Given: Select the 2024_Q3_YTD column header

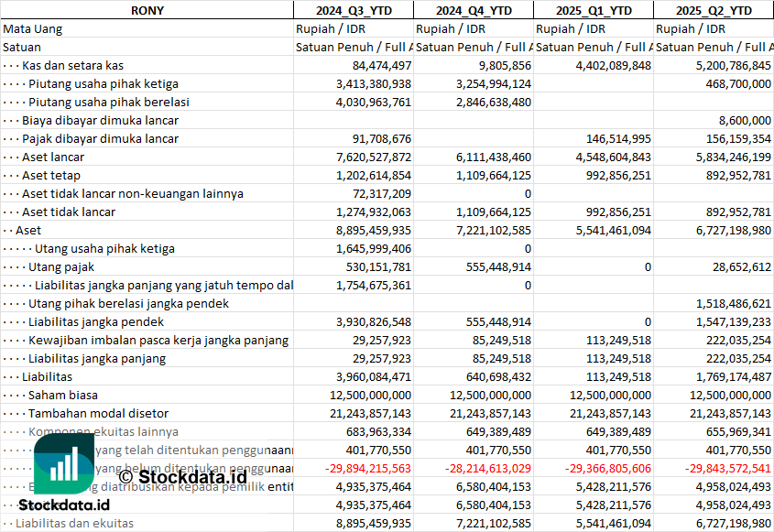Looking at the screenshot, I should coord(354,10).
